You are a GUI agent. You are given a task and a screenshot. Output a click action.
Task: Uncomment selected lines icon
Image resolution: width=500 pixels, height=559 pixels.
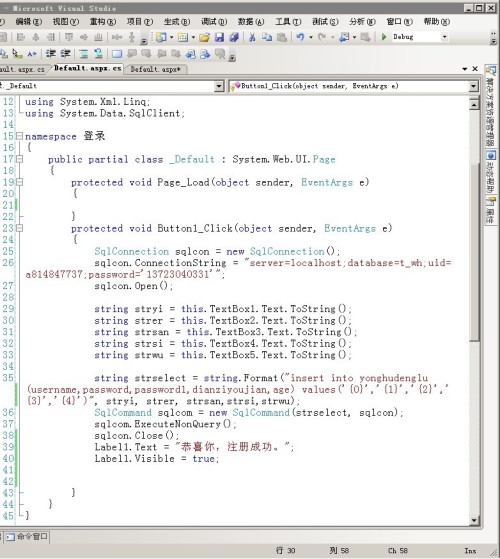coord(98,54)
